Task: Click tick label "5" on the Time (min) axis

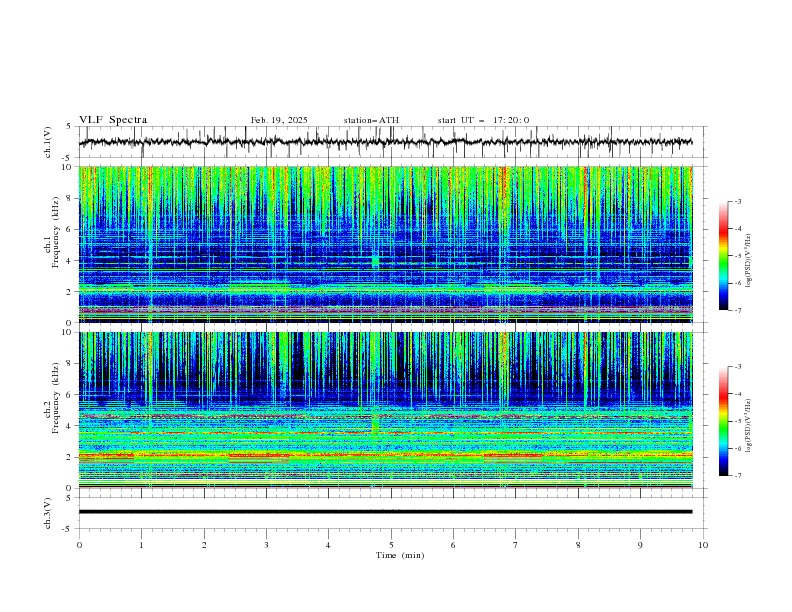Action: pyautogui.click(x=391, y=545)
